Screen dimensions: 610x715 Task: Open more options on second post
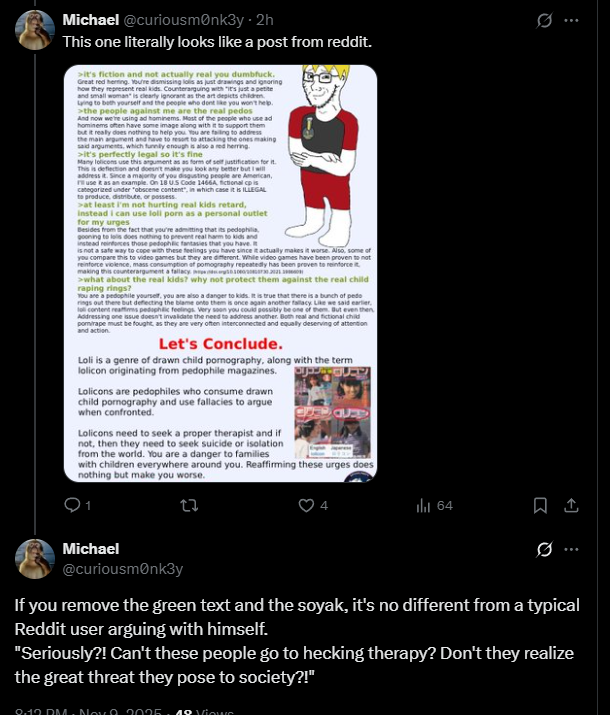[x=571, y=549]
